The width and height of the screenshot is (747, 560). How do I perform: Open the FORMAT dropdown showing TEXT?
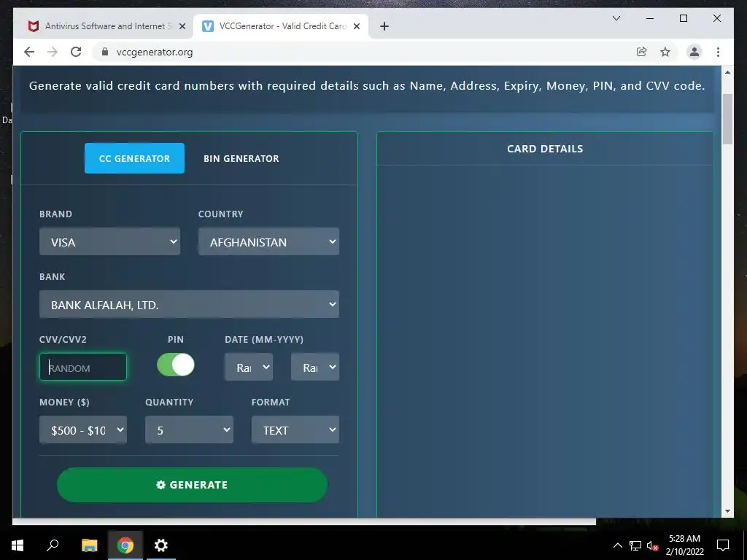(x=295, y=430)
